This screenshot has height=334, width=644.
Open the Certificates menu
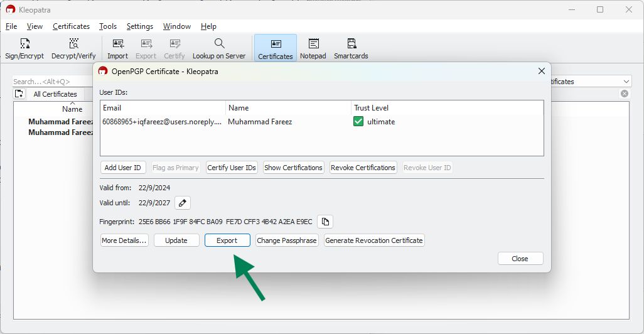click(x=71, y=26)
